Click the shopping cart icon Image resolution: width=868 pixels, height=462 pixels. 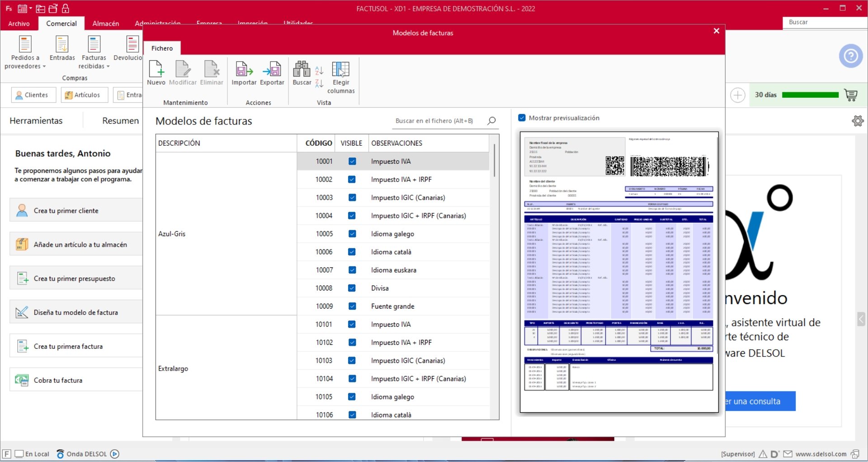[851, 95]
